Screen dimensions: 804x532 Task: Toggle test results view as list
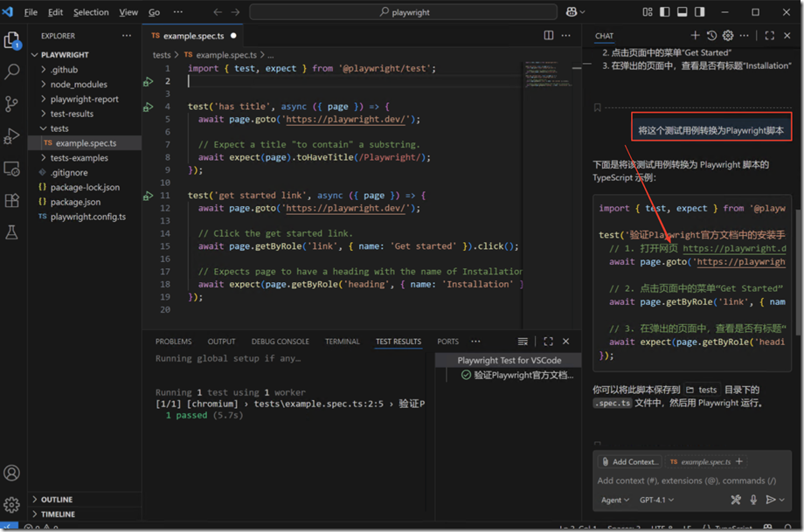[523, 342]
